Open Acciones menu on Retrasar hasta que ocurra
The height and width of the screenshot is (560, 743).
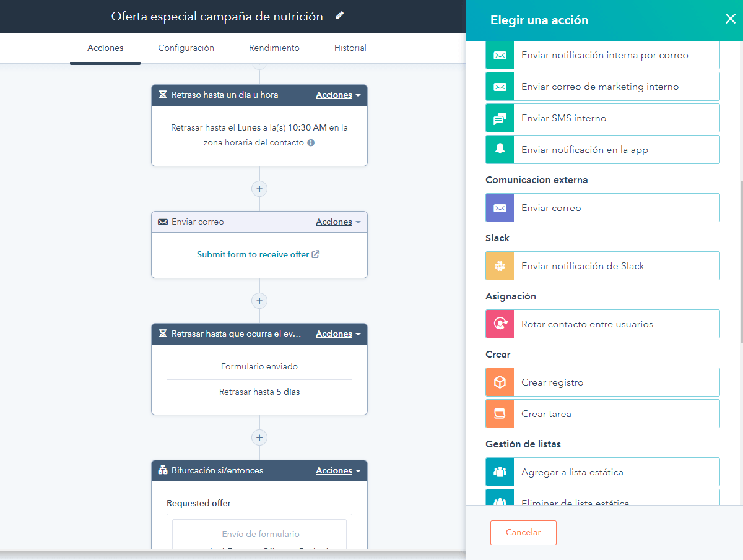coord(338,334)
